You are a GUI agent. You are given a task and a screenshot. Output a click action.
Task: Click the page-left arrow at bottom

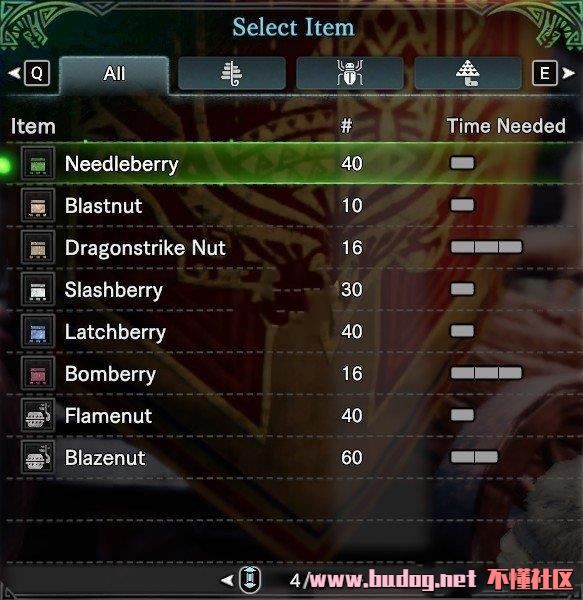point(227,580)
